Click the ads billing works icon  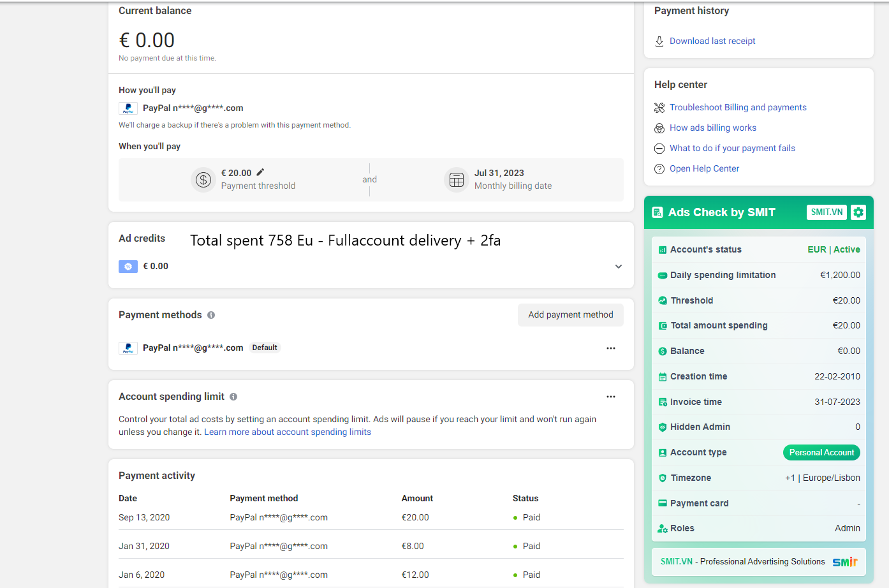click(659, 128)
